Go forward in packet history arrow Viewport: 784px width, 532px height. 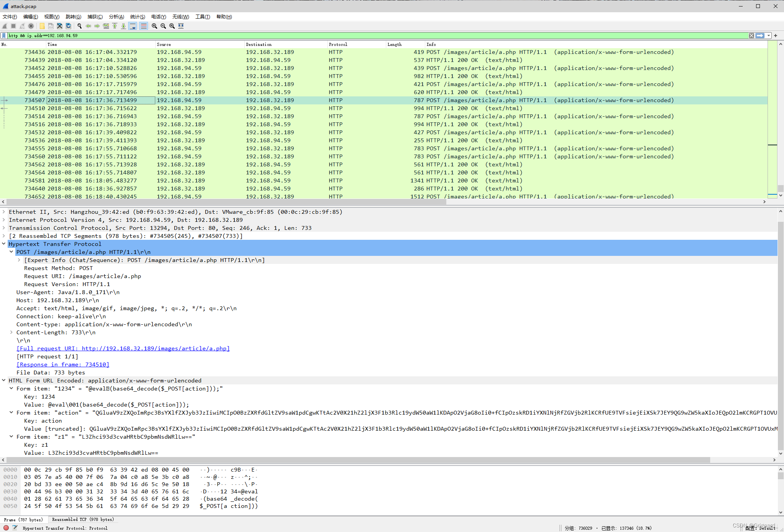(x=97, y=26)
